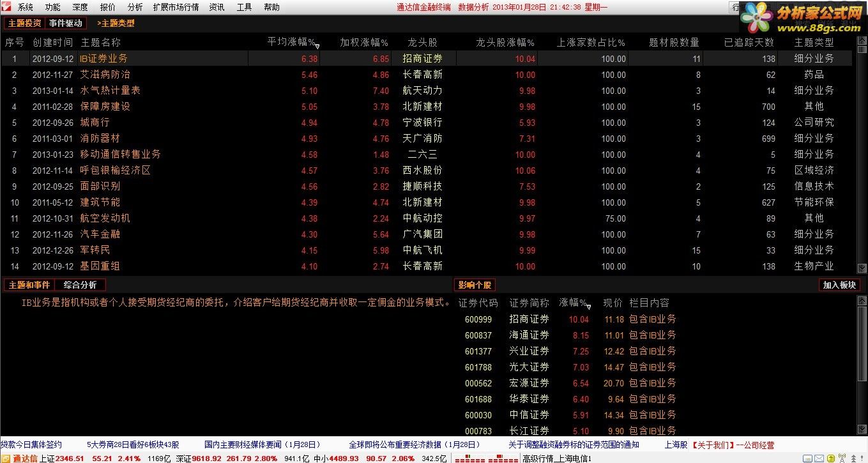Screen dimensions: 868x463
Task: Click the 现价 column header in 影响个股
Action: (x=613, y=303)
